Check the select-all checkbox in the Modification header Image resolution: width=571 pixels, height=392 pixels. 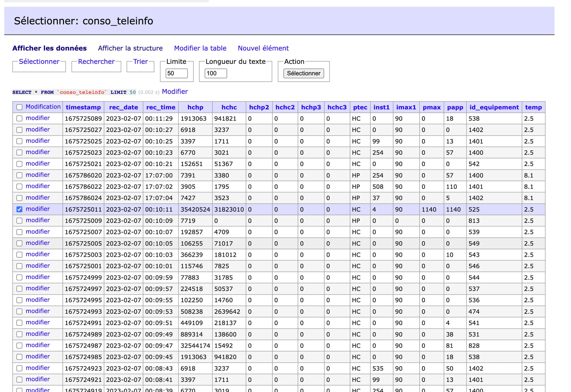19,107
